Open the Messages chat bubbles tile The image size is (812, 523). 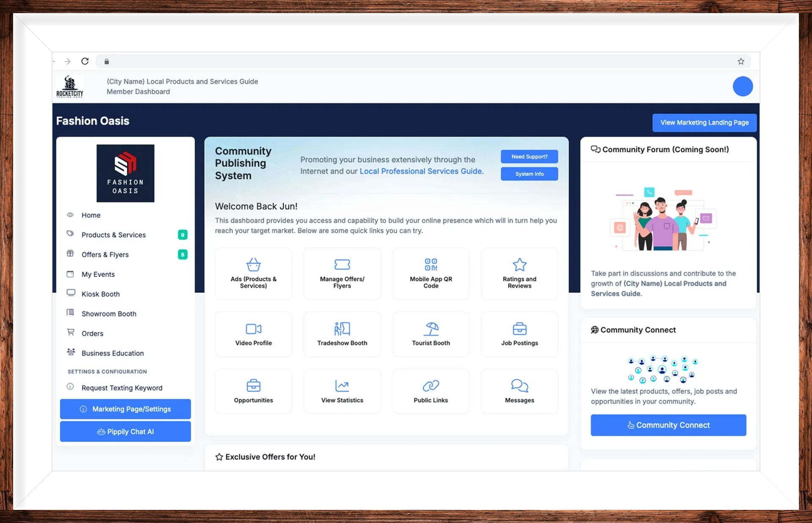point(519,391)
